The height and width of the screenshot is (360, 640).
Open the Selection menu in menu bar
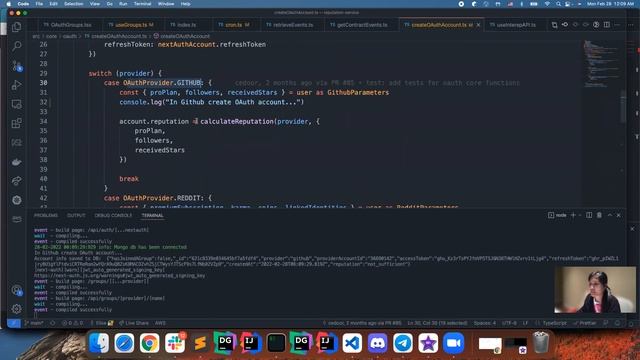point(73,4)
